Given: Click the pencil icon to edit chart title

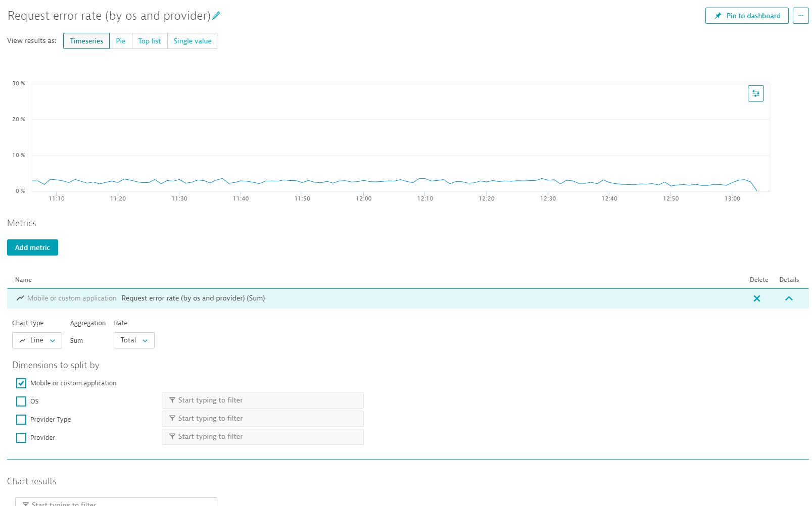Looking at the screenshot, I should pyautogui.click(x=216, y=16).
